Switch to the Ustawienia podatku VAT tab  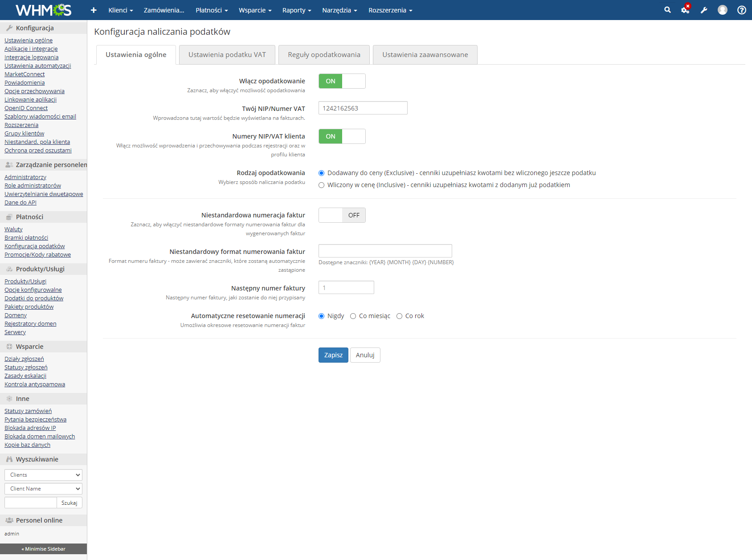click(x=227, y=54)
